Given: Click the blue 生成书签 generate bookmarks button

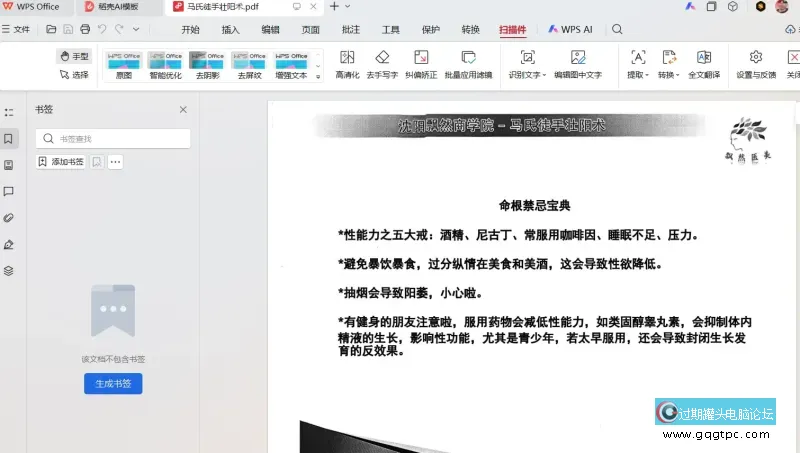Looking at the screenshot, I should coord(113,384).
